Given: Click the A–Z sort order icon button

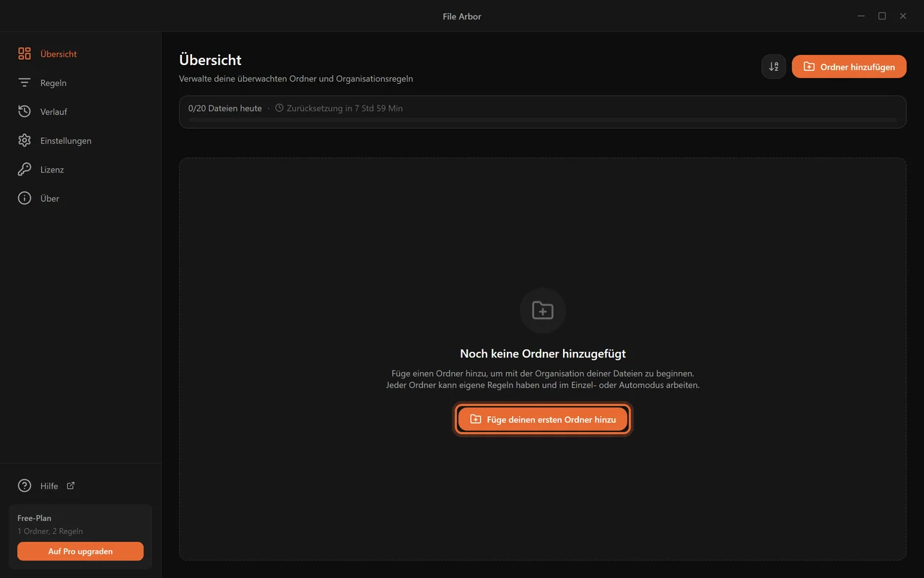Looking at the screenshot, I should 774,66.
